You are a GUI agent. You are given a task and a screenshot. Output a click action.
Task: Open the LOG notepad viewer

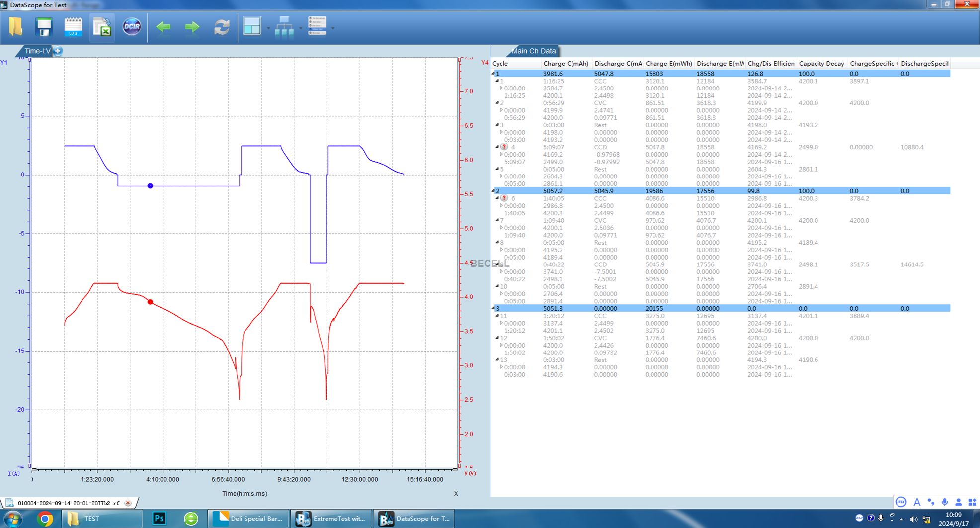[73, 27]
